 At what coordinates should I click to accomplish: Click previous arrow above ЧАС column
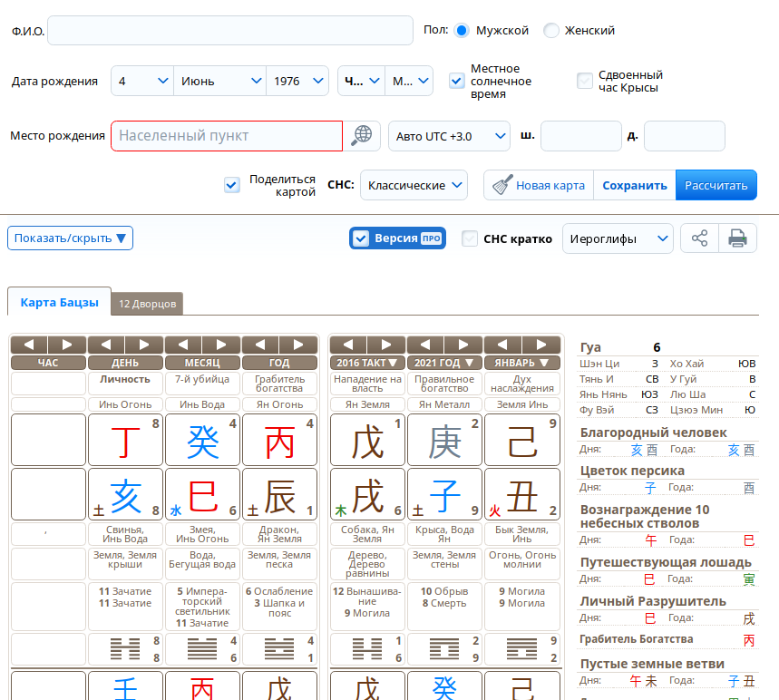pyautogui.click(x=29, y=345)
